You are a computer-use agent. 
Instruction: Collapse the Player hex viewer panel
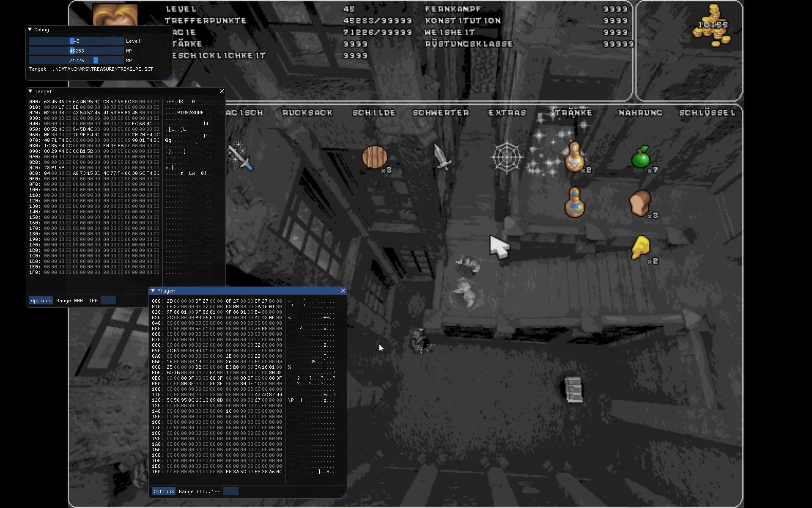click(x=153, y=291)
